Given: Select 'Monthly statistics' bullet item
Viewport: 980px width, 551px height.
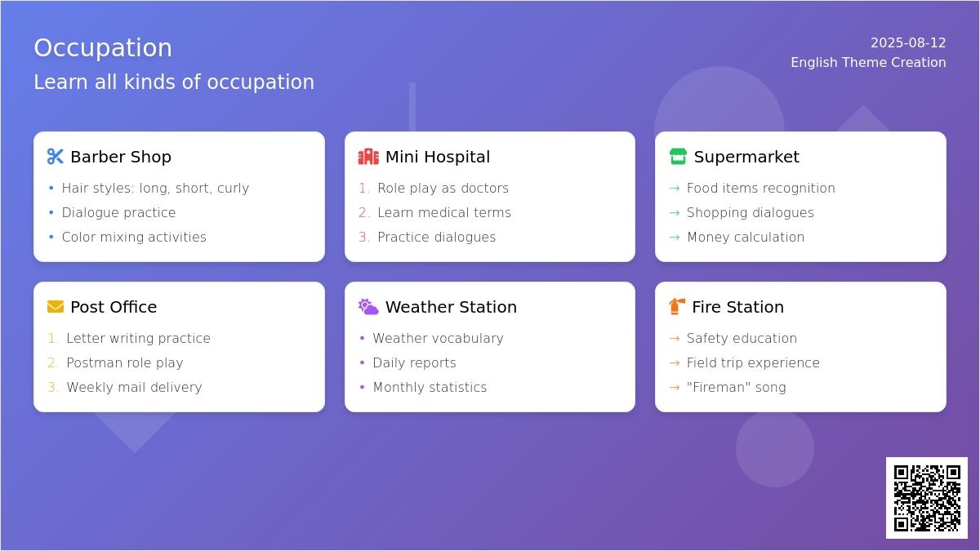Looking at the screenshot, I should 430,388.
